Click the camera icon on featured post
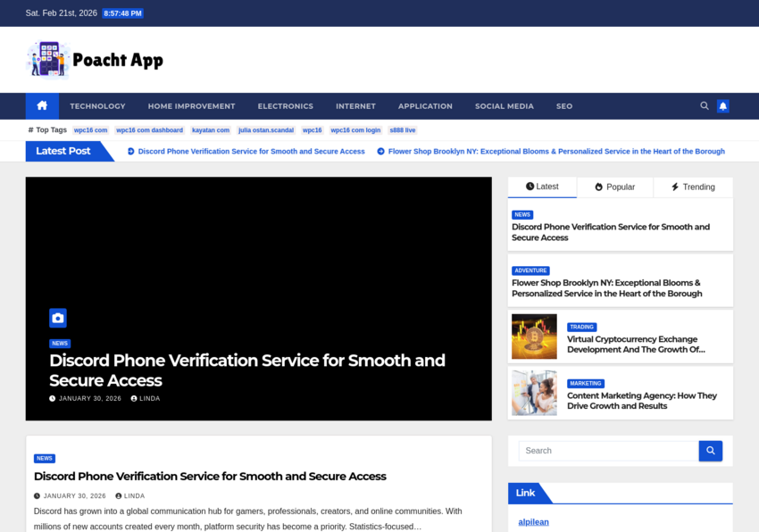Viewport: 759px width, 532px height. [58, 318]
